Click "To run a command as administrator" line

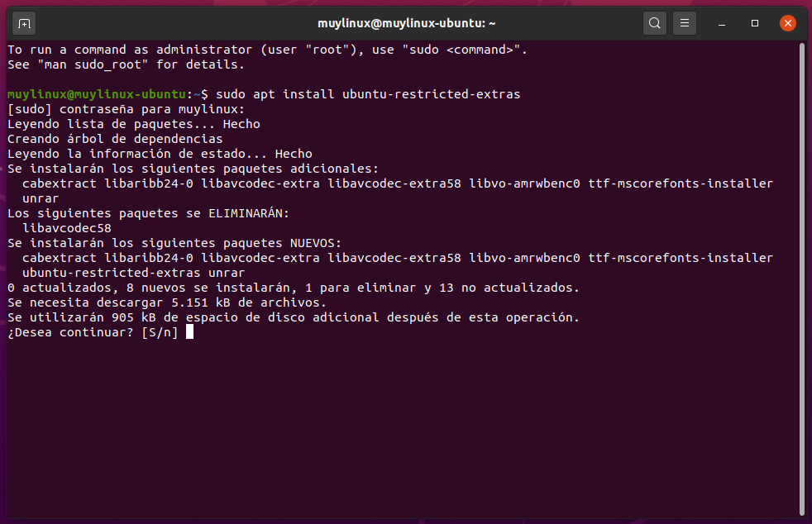pos(267,50)
